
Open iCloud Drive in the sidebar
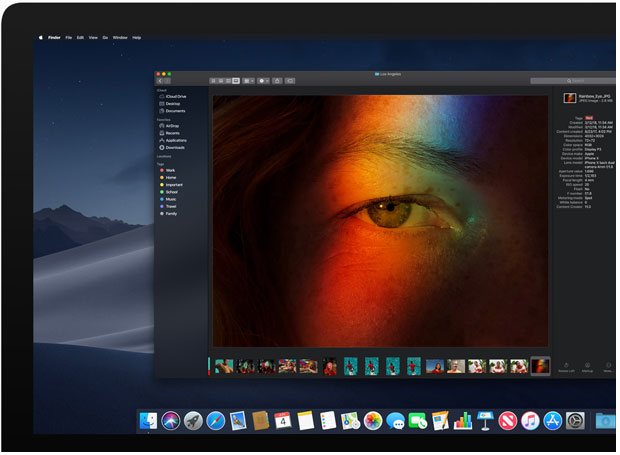tap(173, 96)
